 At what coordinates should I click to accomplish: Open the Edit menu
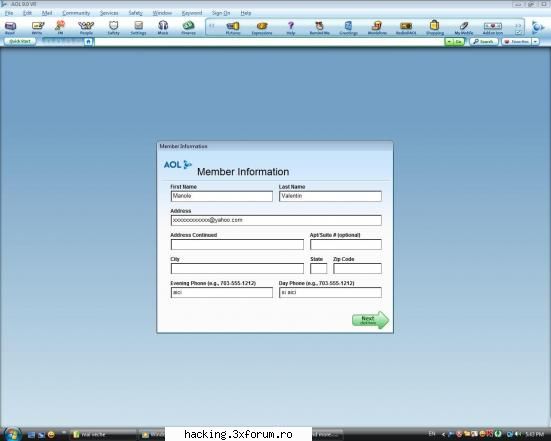[x=27, y=13]
